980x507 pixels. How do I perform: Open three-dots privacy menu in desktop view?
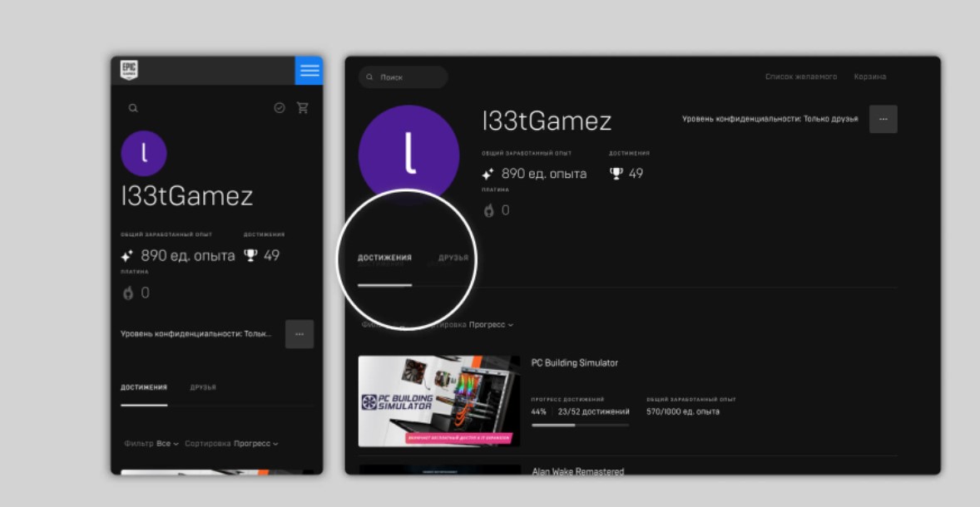pos(883,119)
